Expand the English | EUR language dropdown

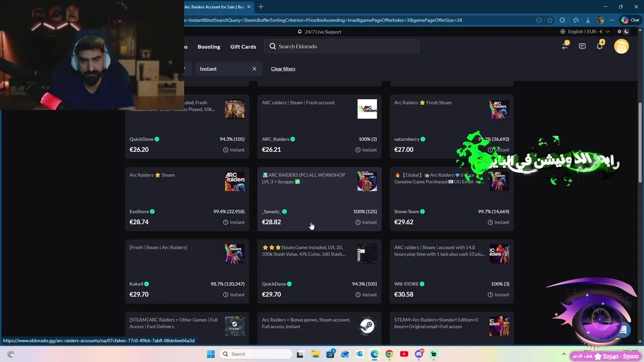pyautogui.click(x=585, y=32)
